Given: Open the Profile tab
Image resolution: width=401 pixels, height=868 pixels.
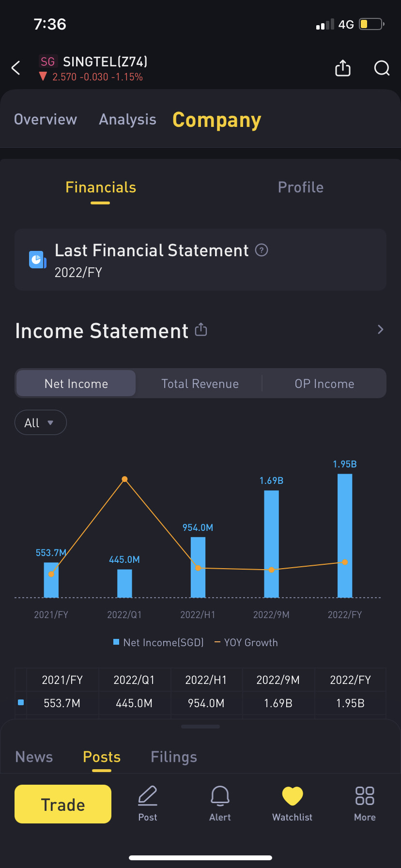Looking at the screenshot, I should tap(301, 187).
